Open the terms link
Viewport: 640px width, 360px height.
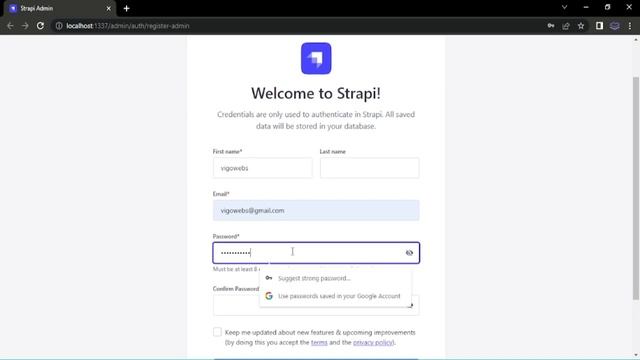pyautogui.click(x=319, y=342)
